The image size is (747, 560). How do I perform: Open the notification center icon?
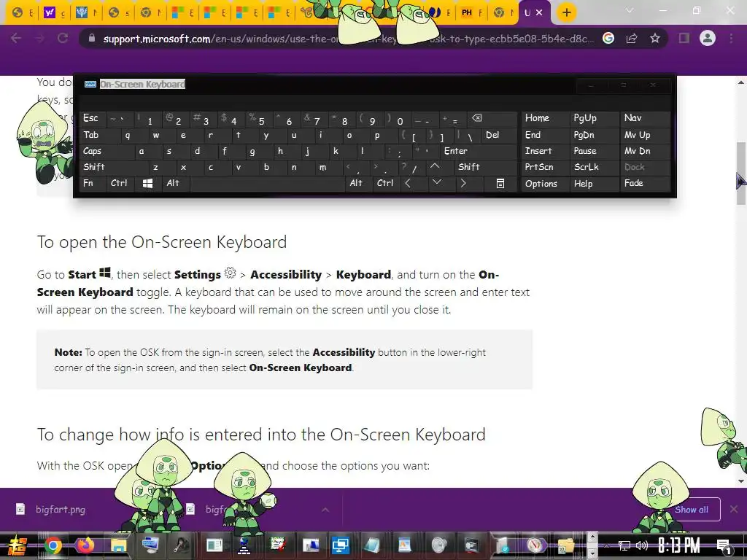click(724, 546)
